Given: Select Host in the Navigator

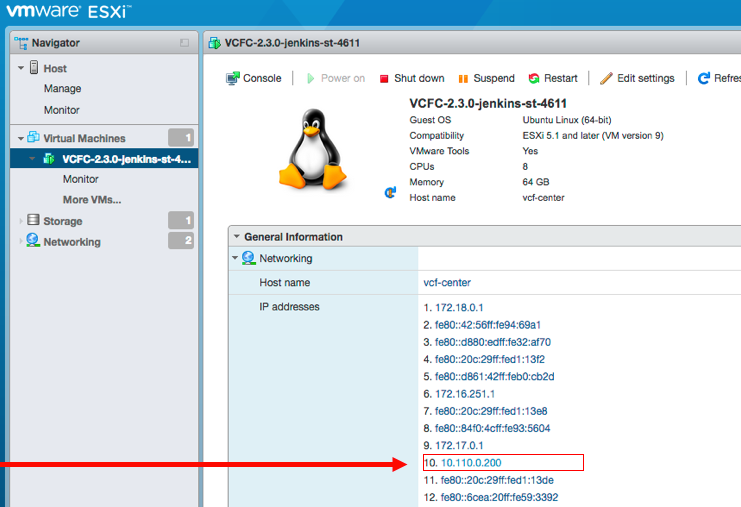Looking at the screenshot, I should tap(55, 69).
